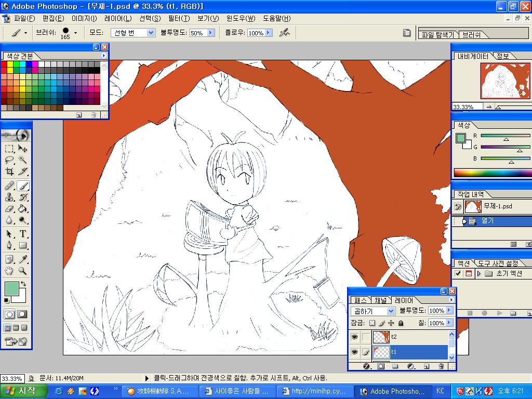Select the Hand tool
The height and width of the screenshot is (399, 532).
[x=9, y=271]
